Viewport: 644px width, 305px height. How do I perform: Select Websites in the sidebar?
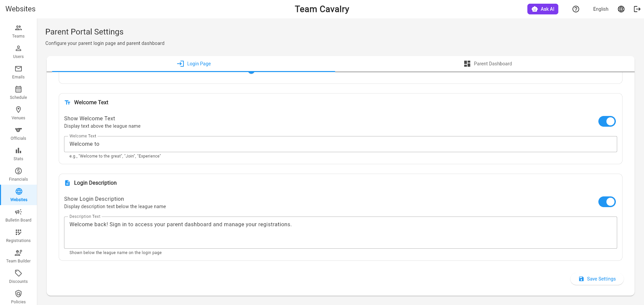18,195
